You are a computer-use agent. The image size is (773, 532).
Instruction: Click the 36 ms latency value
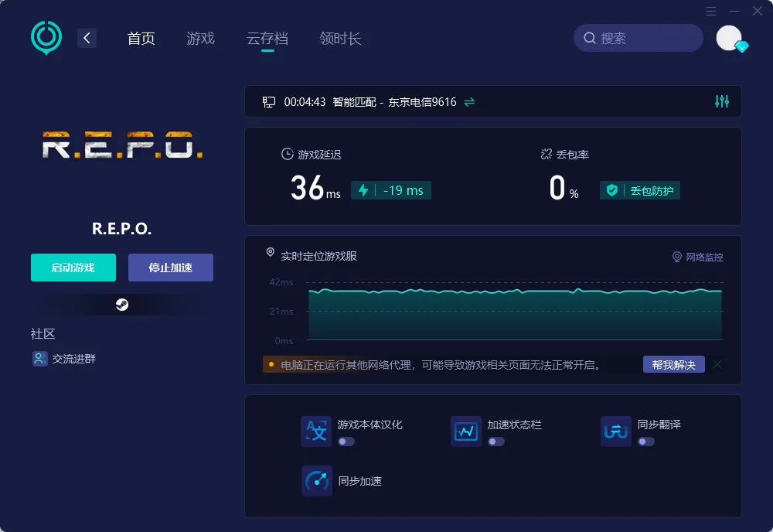point(315,189)
